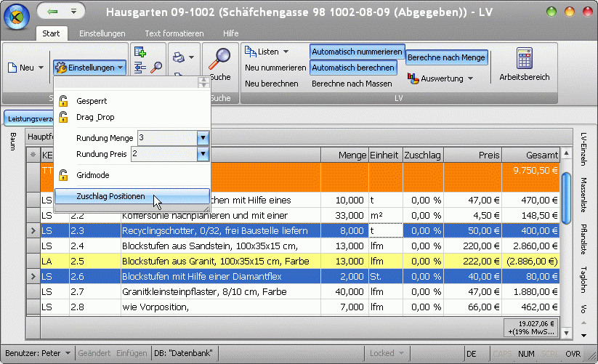598x364 pixels.
Task: Click the row arrow of position 2.6
Action: pyautogui.click(x=33, y=276)
